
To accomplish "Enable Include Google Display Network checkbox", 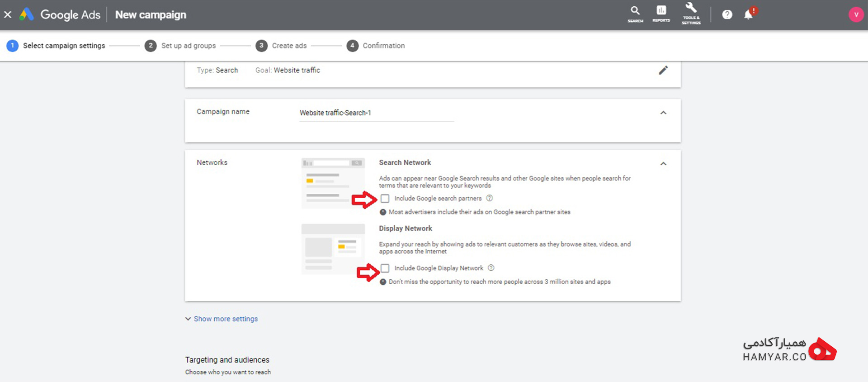I will pos(385,268).
